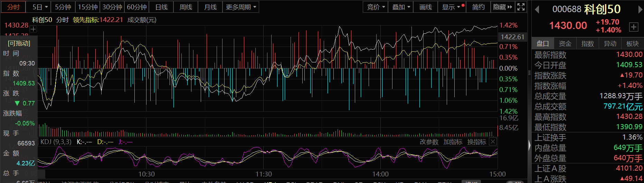The image size is (644, 183).
Task: Open the 显示 display dropdown
Action: pyautogui.click(x=451, y=7)
